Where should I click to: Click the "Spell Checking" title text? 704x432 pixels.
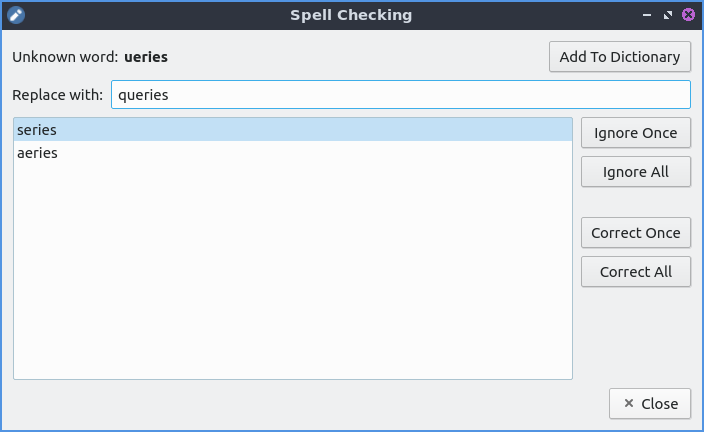pyautogui.click(x=350, y=15)
